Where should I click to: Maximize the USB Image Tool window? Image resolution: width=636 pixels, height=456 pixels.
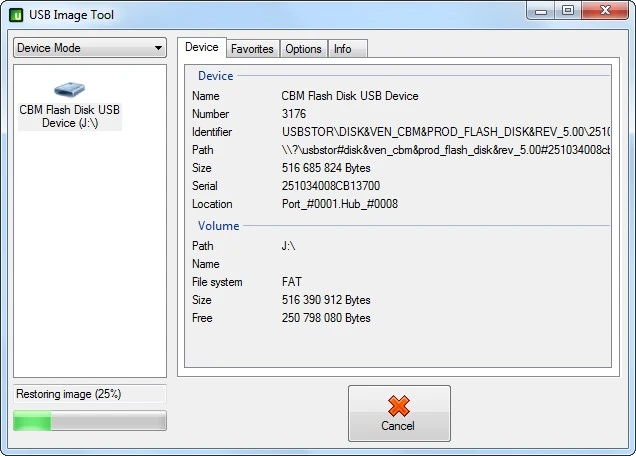[568, 11]
